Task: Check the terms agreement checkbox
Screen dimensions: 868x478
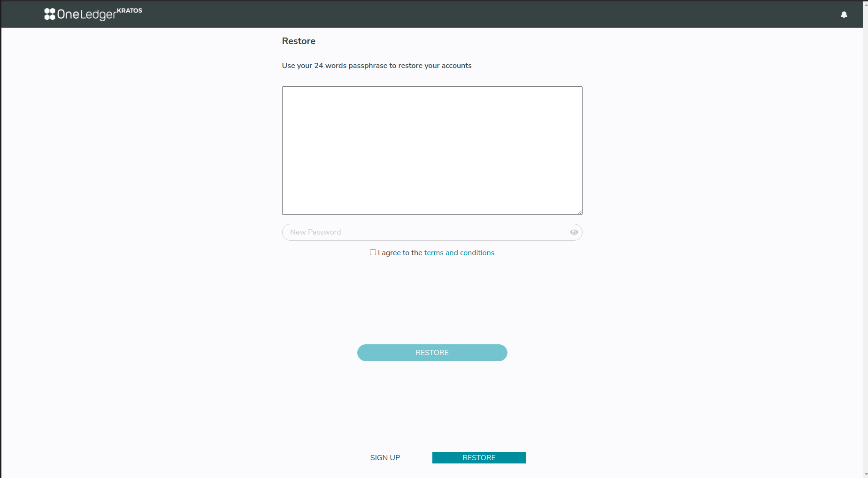Action: [x=373, y=252]
